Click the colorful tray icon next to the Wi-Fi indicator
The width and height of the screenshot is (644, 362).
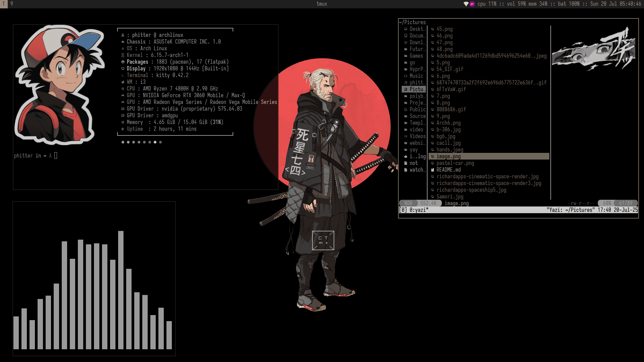472,4
